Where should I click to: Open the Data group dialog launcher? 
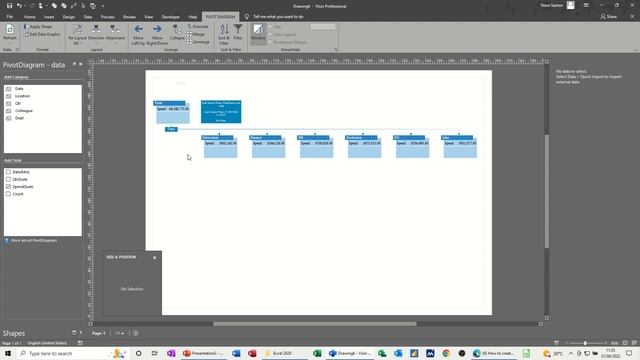coord(18,50)
